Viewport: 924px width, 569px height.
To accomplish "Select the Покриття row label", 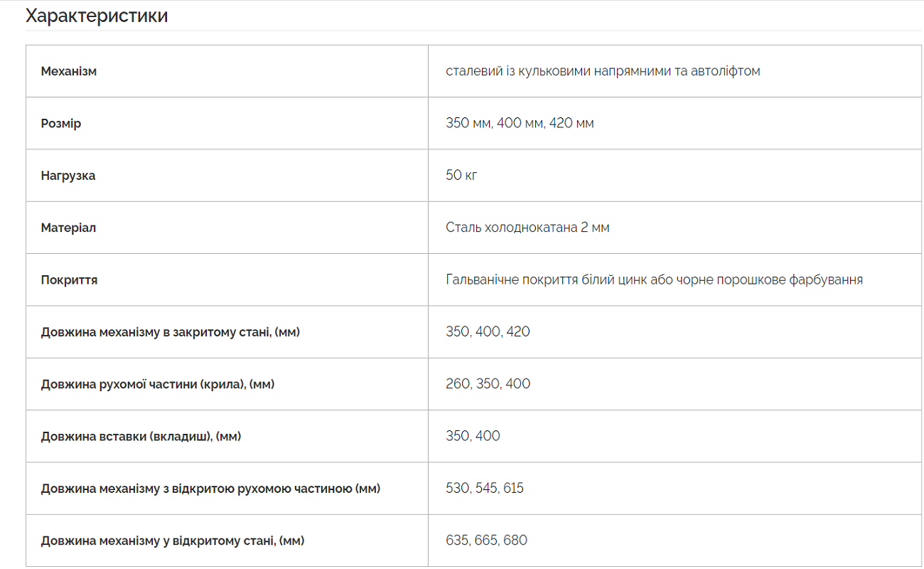I will (70, 280).
